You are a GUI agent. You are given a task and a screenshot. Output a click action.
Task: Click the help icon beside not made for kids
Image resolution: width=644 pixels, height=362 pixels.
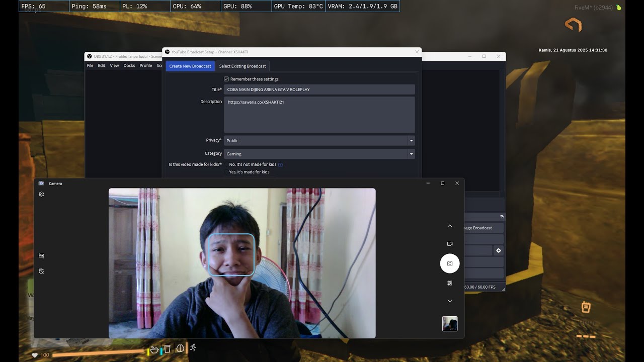click(x=280, y=164)
